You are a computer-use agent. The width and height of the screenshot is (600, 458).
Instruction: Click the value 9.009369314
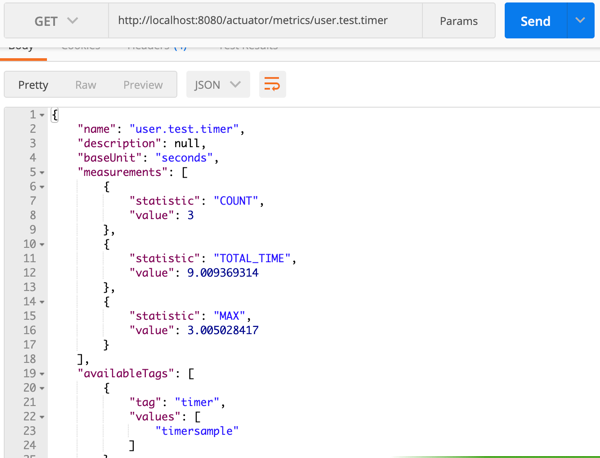coord(223,273)
